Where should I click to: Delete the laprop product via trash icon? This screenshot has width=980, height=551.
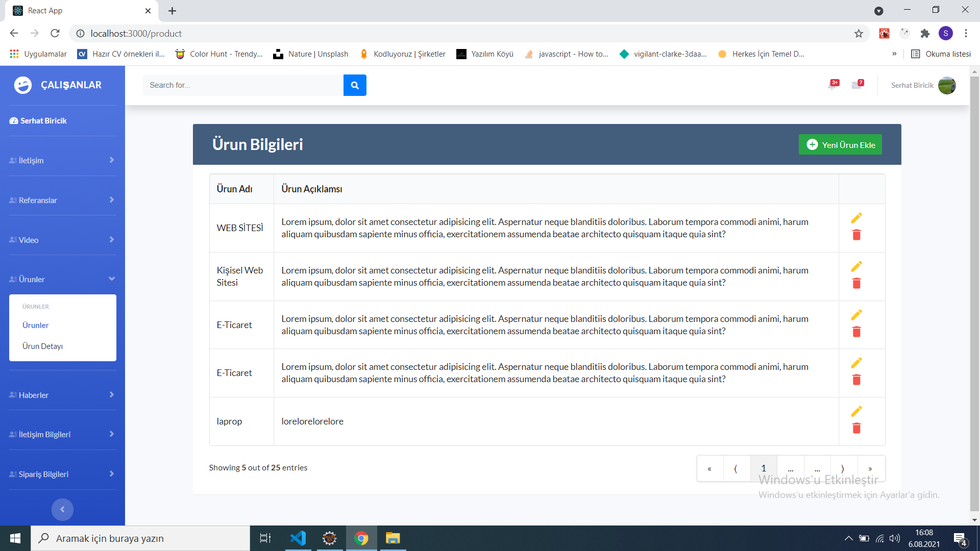click(857, 429)
